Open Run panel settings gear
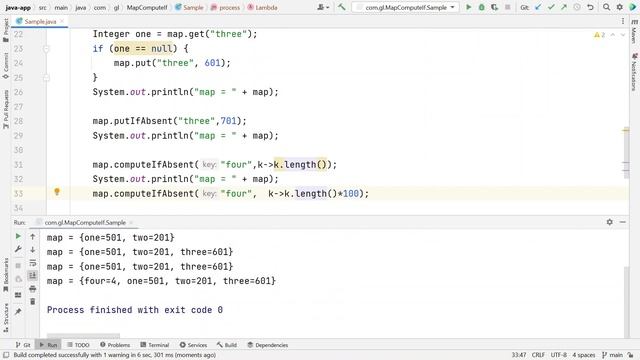The width and height of the screenshot is (640, 360). [x=609, y=222]
